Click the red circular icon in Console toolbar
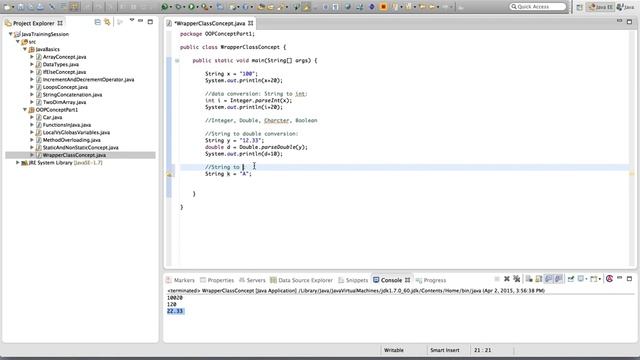Viewport: 640px width, 360px height. [x=609, y=278]
